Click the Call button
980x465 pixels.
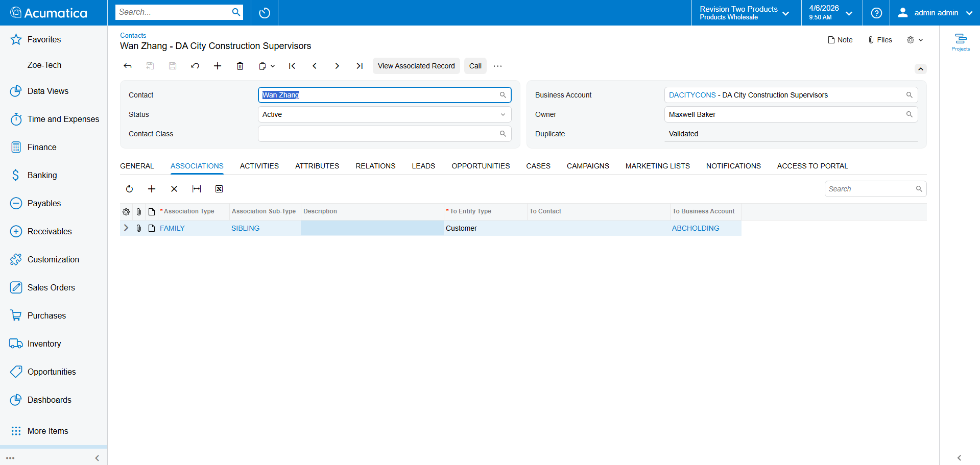(x=475, y=66)
